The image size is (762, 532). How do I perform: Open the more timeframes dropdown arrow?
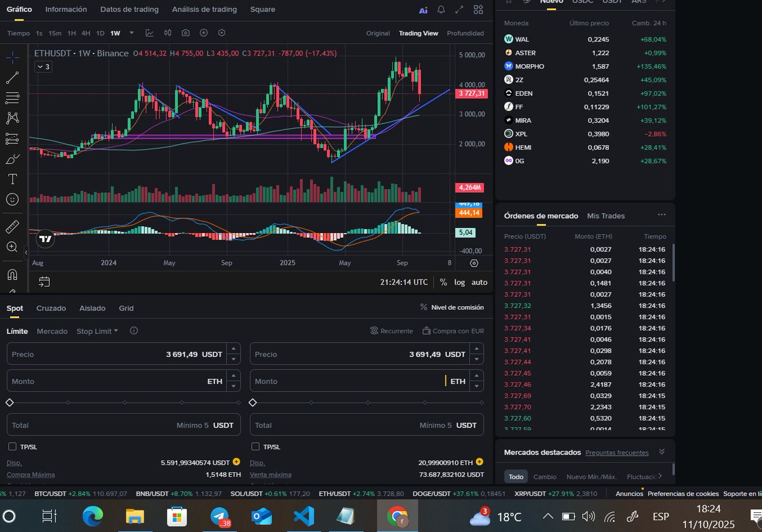pos(131,33)
